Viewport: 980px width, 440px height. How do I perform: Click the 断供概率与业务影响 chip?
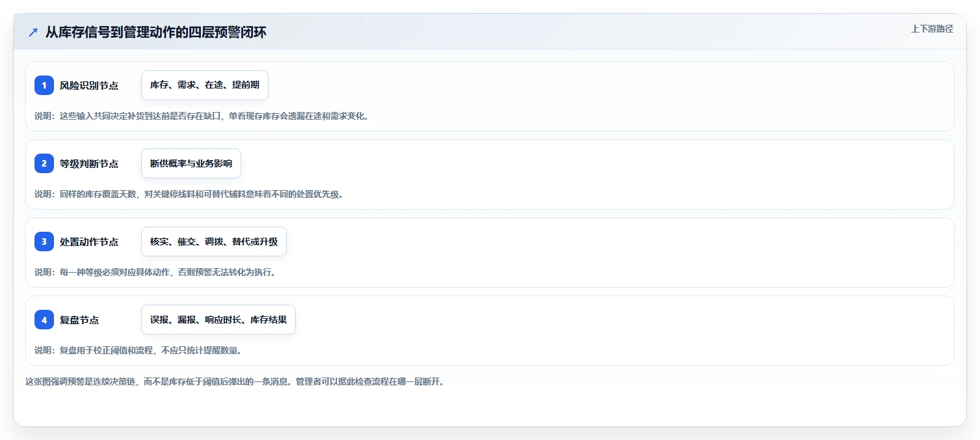coord(191,163)
